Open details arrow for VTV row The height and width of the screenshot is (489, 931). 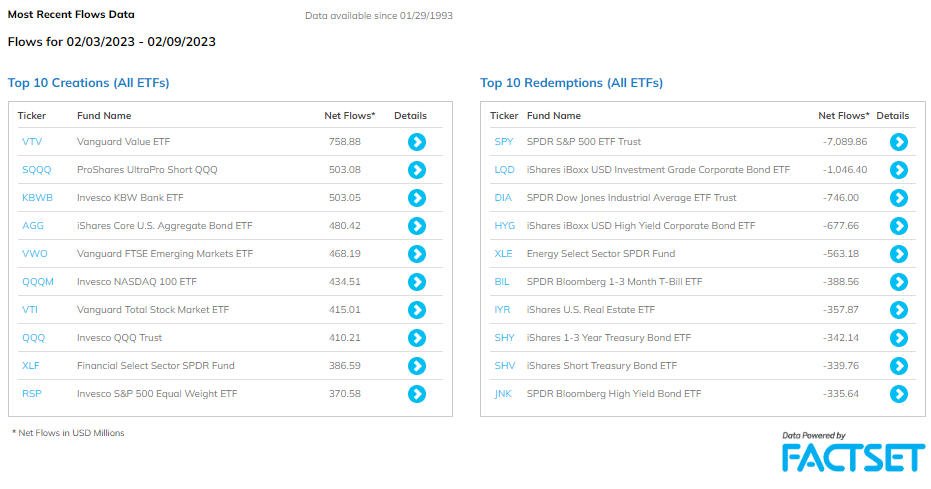pyautogui.click(x=417, y=142)
